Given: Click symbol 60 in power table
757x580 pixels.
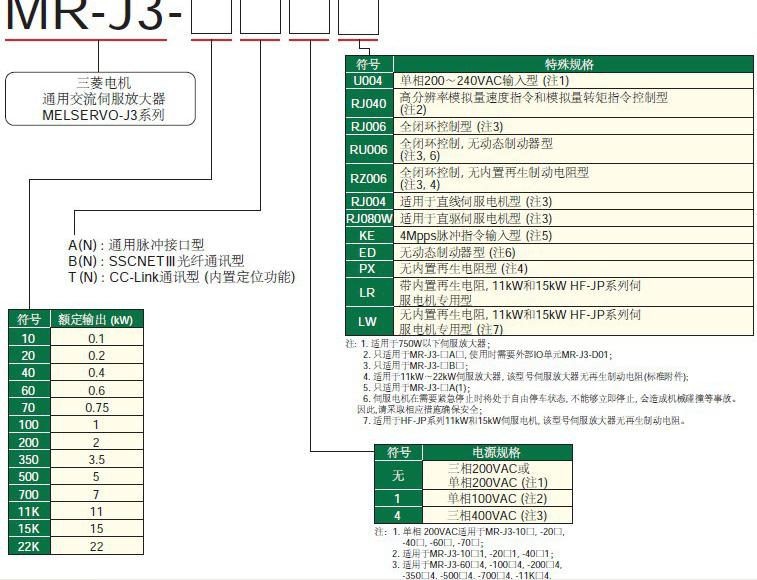Looking at the screenshot, I should coord(29,390).
